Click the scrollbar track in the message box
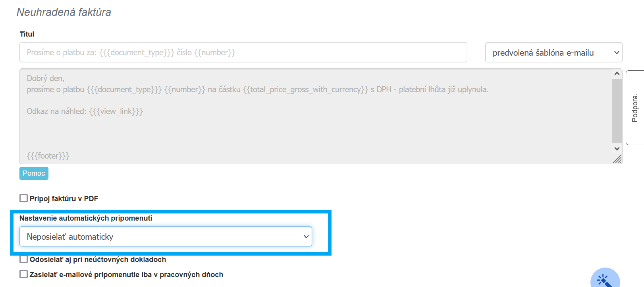The image size is (644, 287). click(617, 111)
